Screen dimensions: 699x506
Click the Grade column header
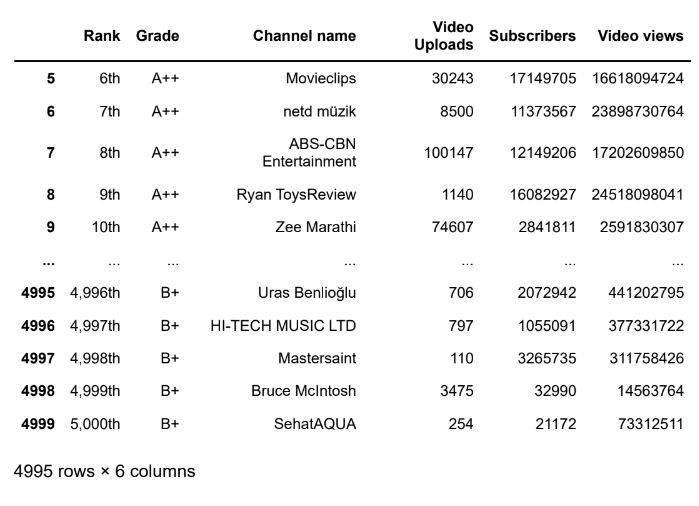(x=157, y=36)
